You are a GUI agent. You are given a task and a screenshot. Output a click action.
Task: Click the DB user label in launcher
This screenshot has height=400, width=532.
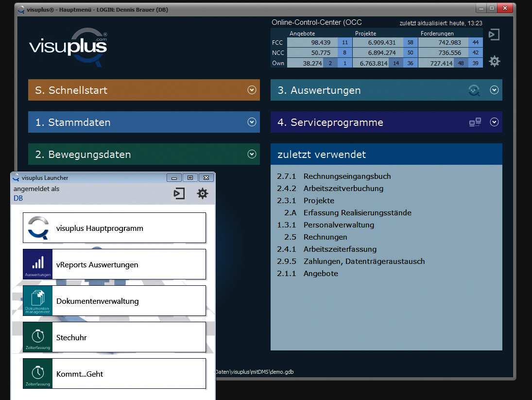[18, 198]
